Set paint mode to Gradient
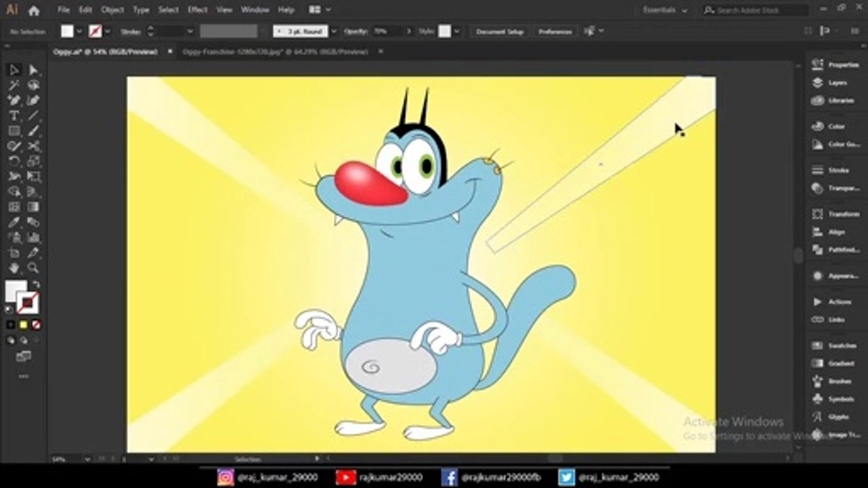 pos(23,325)
